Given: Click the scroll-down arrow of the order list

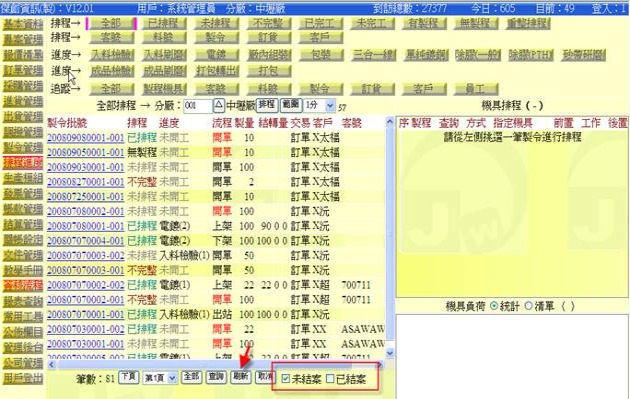Looking at the screenshot, I should click(390, 353).
